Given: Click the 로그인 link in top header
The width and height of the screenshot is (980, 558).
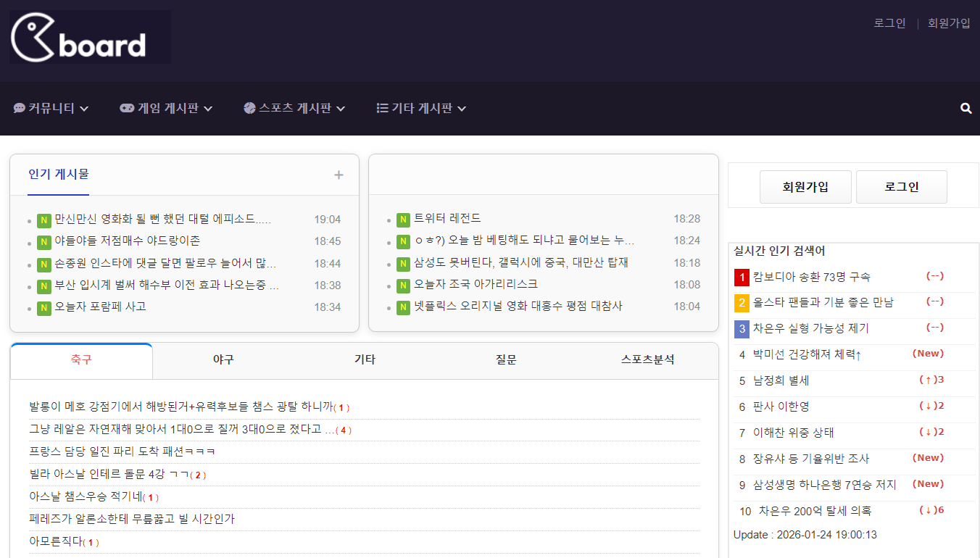Looking at the screenshot, I should pos(889,23).
